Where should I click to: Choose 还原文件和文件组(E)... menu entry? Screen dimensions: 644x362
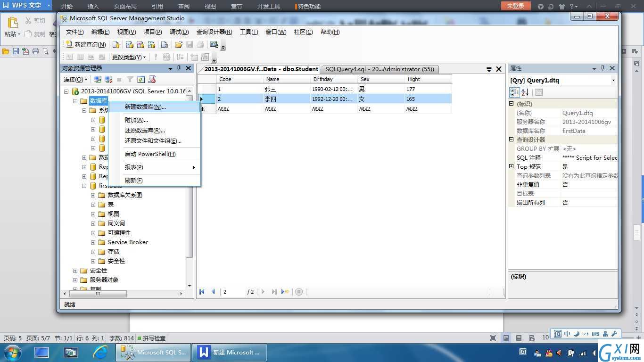click(155, 141)
